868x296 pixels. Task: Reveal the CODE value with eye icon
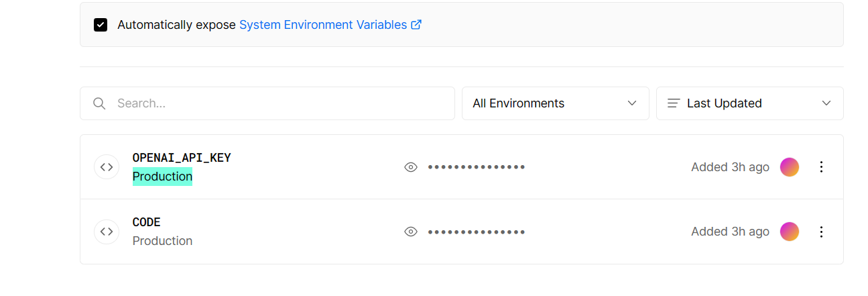411,232
